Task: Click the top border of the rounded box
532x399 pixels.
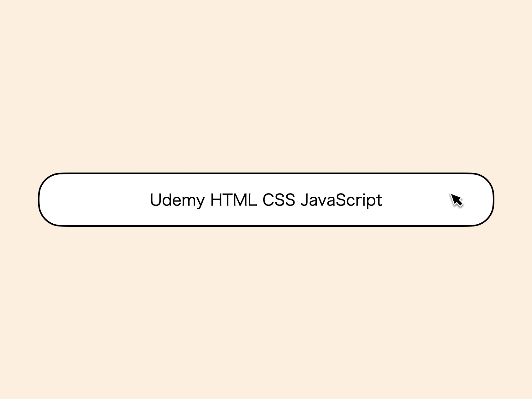Action: point(266,173)
